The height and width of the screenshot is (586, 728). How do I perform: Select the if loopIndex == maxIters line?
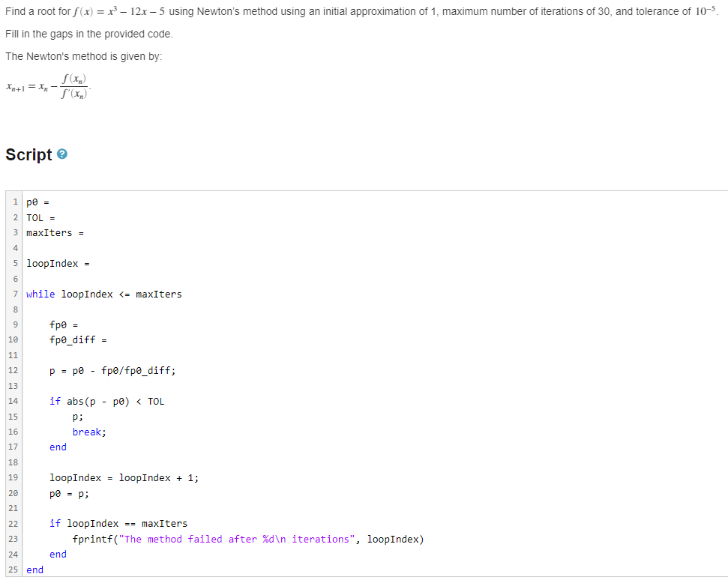coord(120,523)
